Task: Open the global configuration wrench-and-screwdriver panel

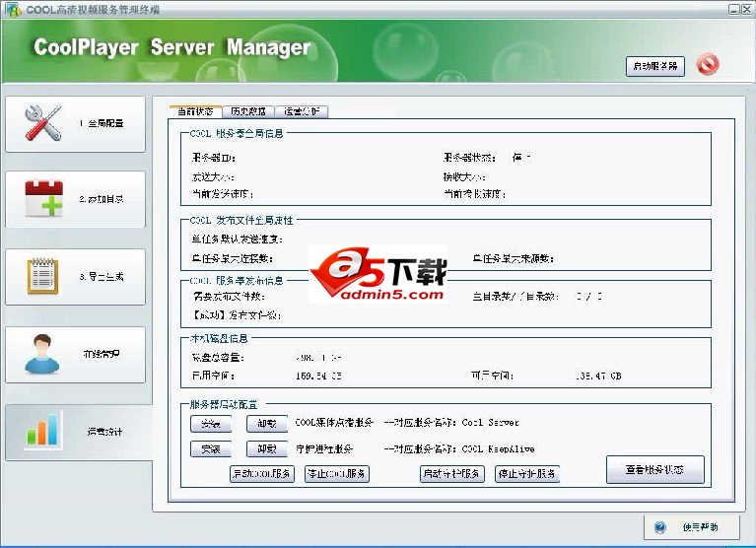Action: coord(75,124)
